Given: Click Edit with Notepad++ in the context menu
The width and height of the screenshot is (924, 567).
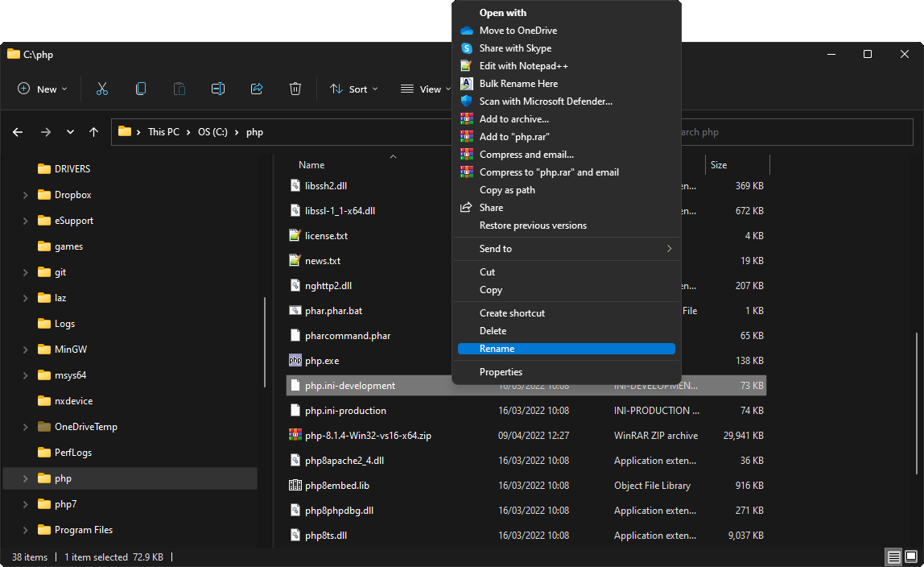Looking at the screenshot, I should [x=567, y=66].
